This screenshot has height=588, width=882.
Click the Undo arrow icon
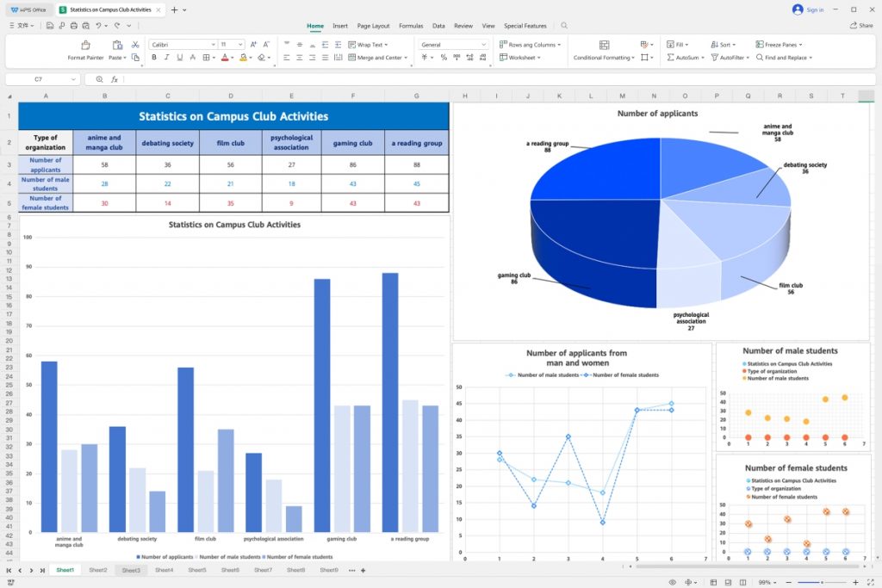pos(100,26)
